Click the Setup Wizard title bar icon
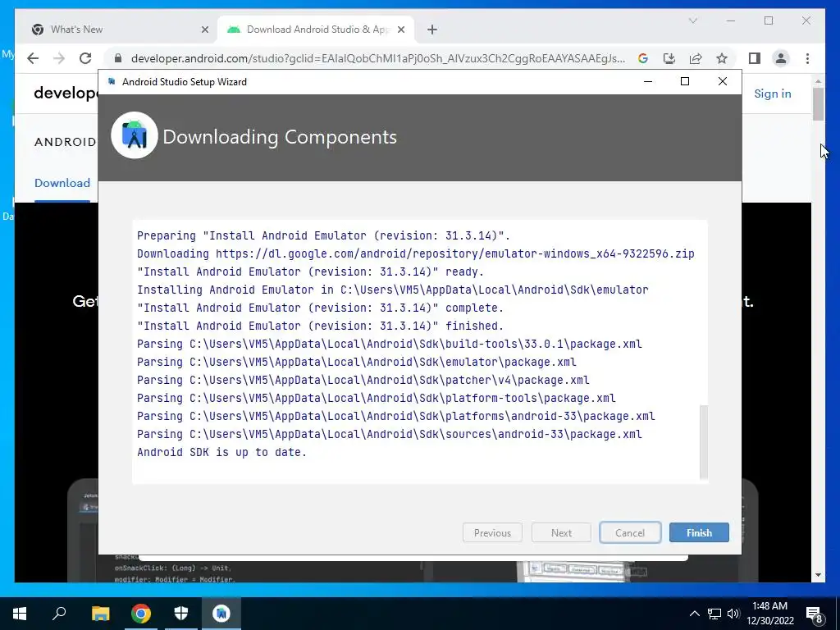The image size is (840, 630). click(112, 81)
